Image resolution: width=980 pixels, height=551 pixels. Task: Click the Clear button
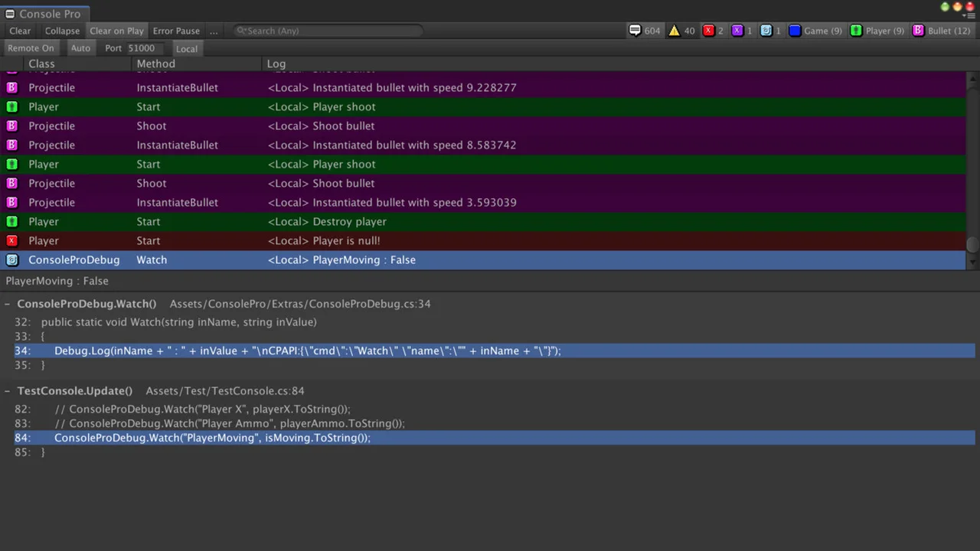[20, 31]
